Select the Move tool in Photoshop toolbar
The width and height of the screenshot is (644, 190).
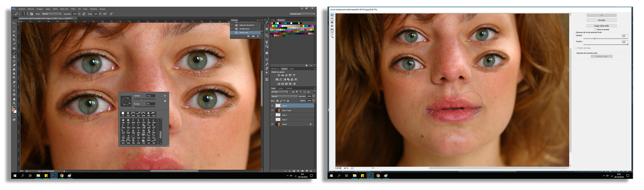(14, 23)
